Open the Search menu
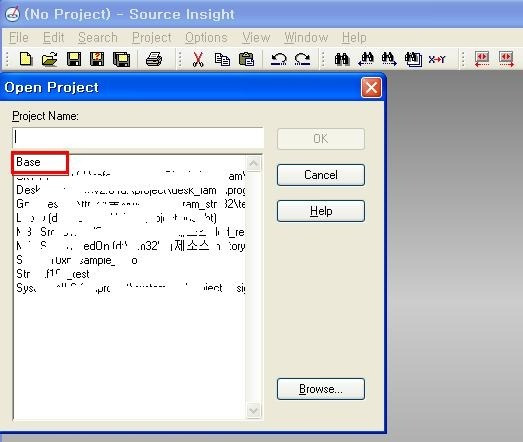523x442 pixels. 98,38
